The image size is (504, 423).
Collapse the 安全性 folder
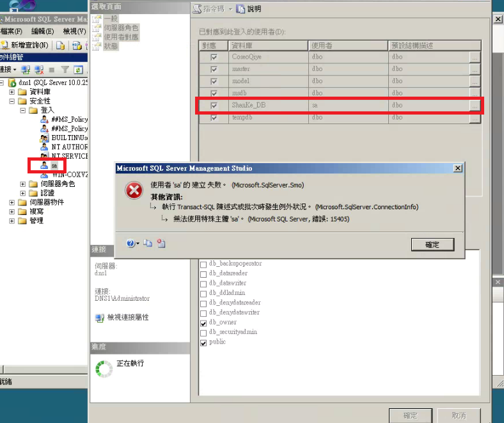click(12, 101)
